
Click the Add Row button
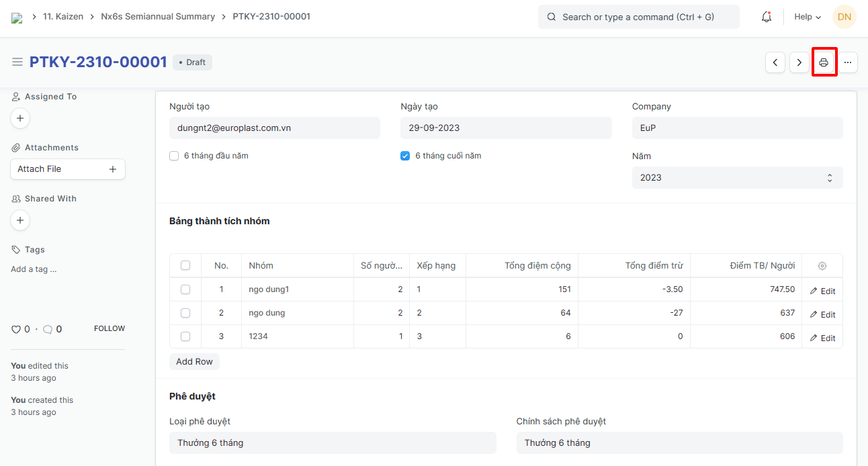[x=194, y=362]
